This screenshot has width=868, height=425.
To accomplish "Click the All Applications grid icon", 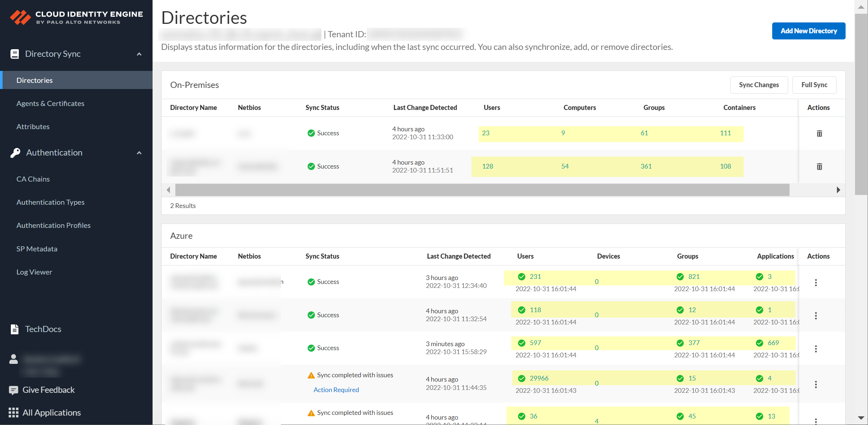I will [x=13, y=413].
